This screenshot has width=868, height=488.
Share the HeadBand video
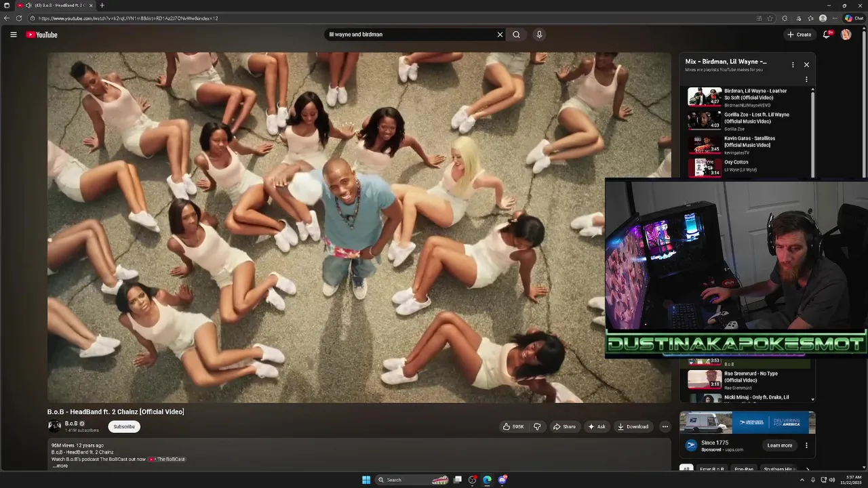coord(564,426)
